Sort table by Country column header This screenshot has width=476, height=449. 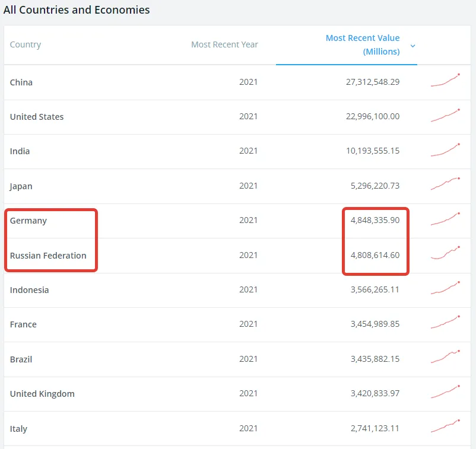[26, 44]
